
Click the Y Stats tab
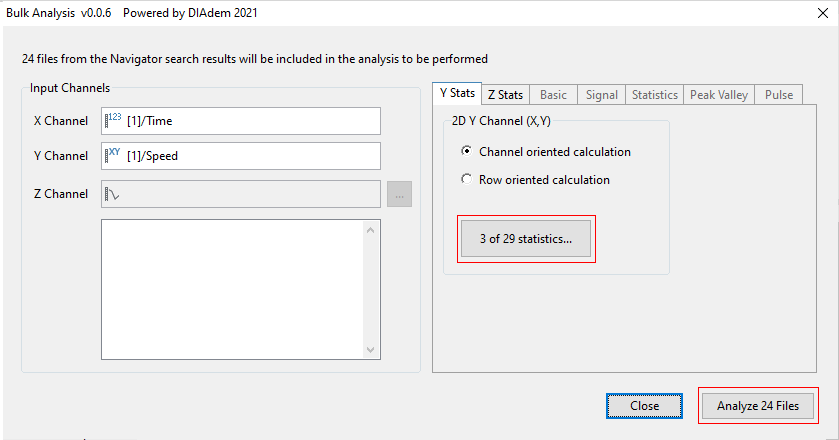(458, 94)
